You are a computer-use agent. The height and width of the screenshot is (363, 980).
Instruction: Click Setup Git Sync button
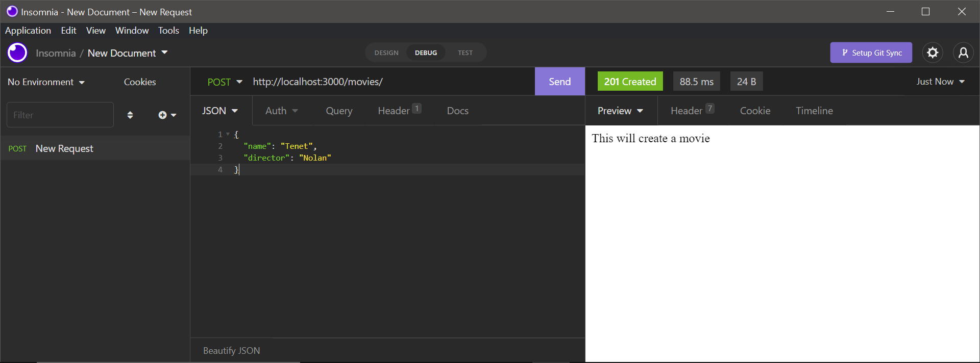[871, 53]
